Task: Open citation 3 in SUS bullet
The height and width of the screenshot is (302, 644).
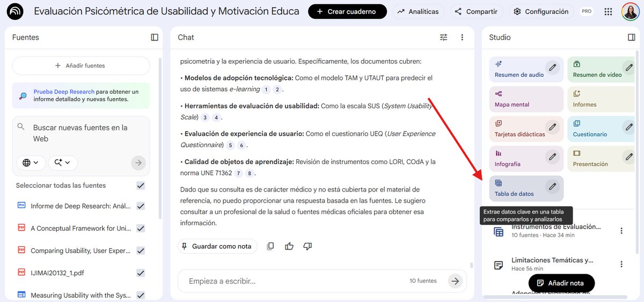Action: point(205,117)
